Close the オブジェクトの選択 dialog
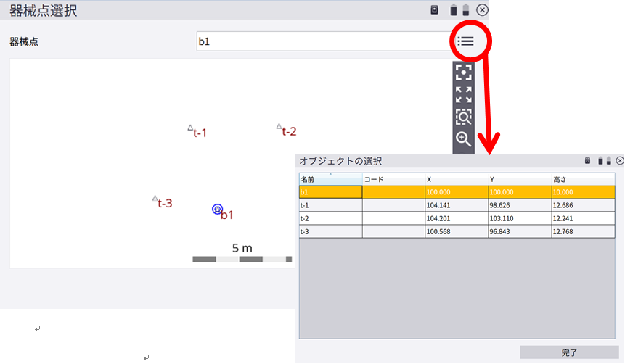The width and height of the screenshot is (625, 364). pyautogui.click(x=619, y=161)
